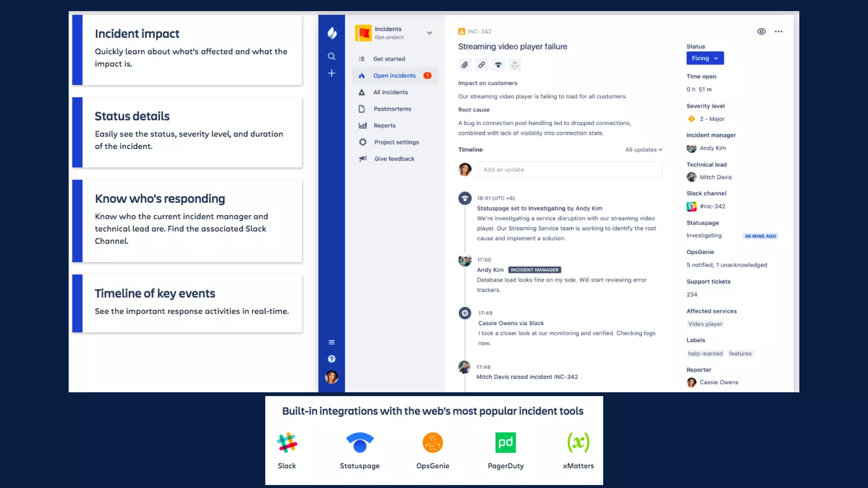Click the link icon under the incident title
Viewport: 868px width, 488px height.
pos(481,65)
